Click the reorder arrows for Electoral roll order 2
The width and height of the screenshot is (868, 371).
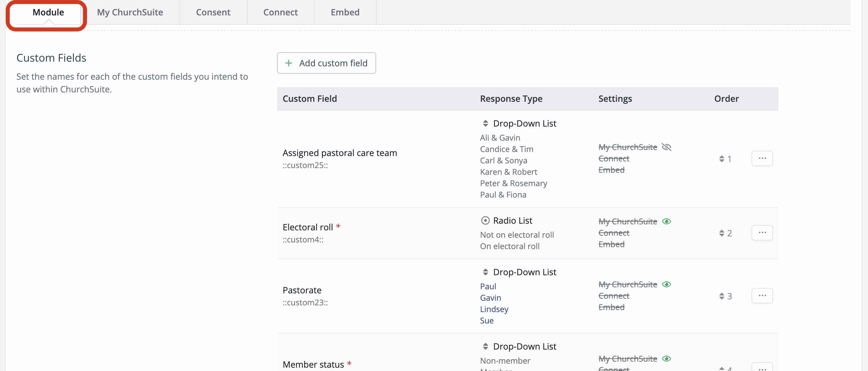click(x=721, y=233)
